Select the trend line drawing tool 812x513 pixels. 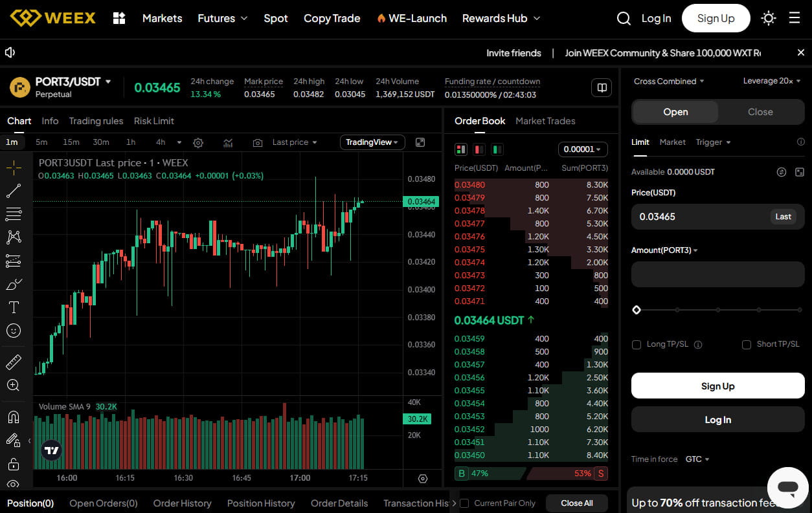(14, 191)
